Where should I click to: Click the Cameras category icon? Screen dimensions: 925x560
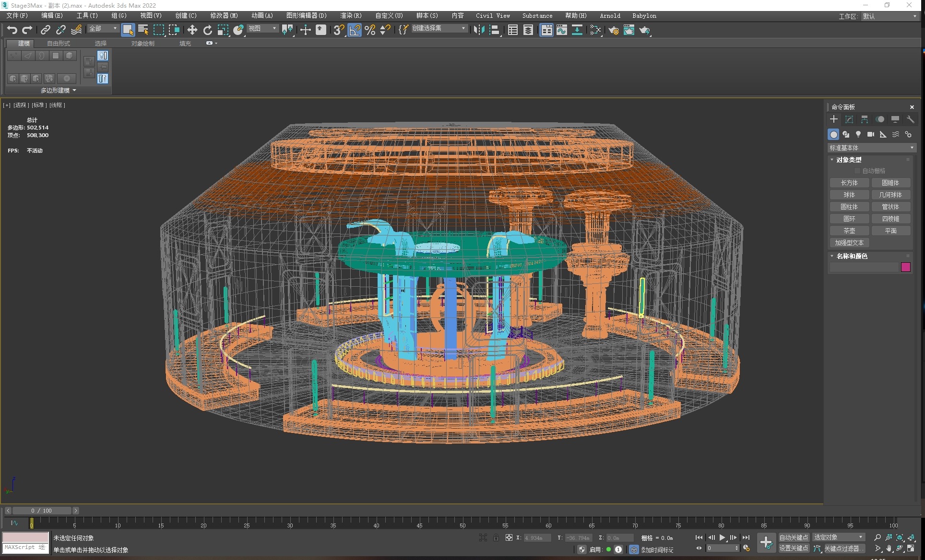[x=870, y=135]
